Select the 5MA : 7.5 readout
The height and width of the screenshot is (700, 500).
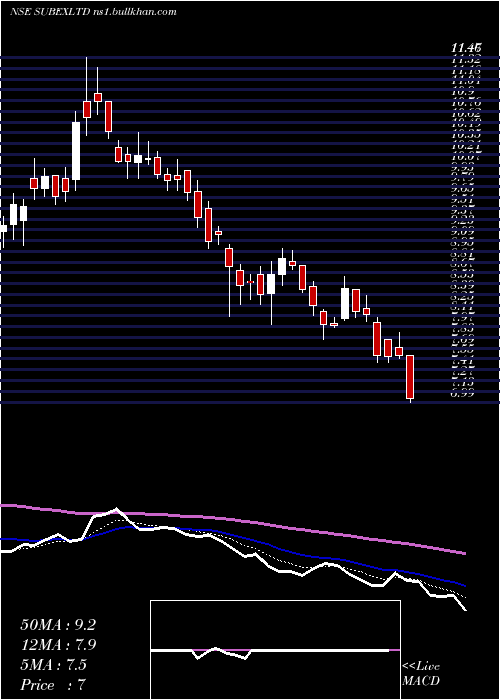point(53,665)
